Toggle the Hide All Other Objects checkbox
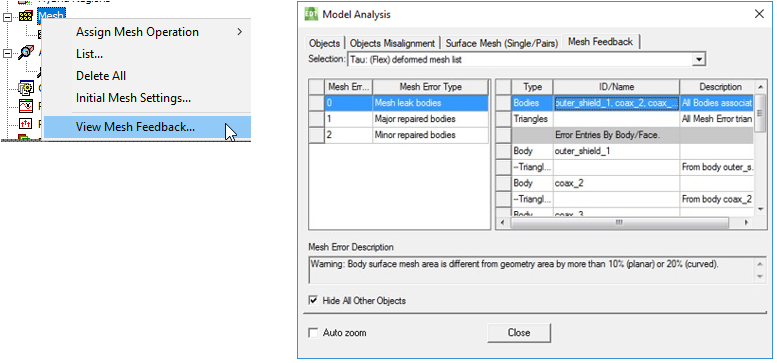The image size is (777, 363). [x=313, y=300]
